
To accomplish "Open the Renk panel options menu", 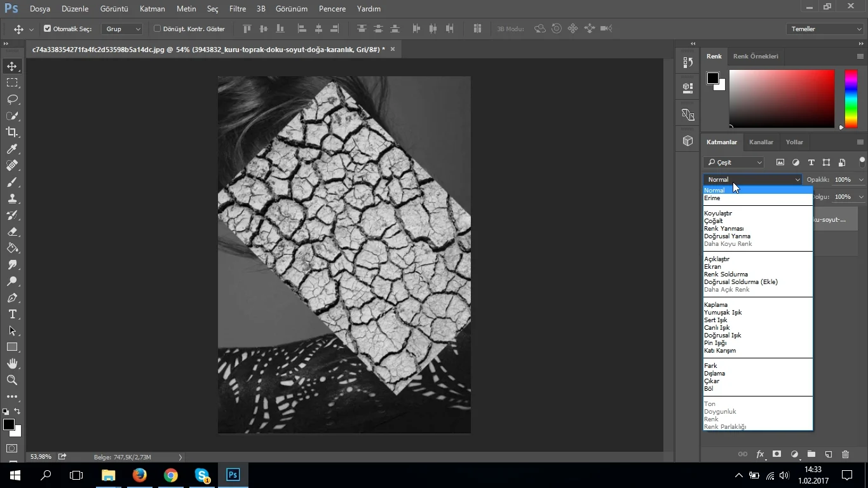I will pos(860,56).
